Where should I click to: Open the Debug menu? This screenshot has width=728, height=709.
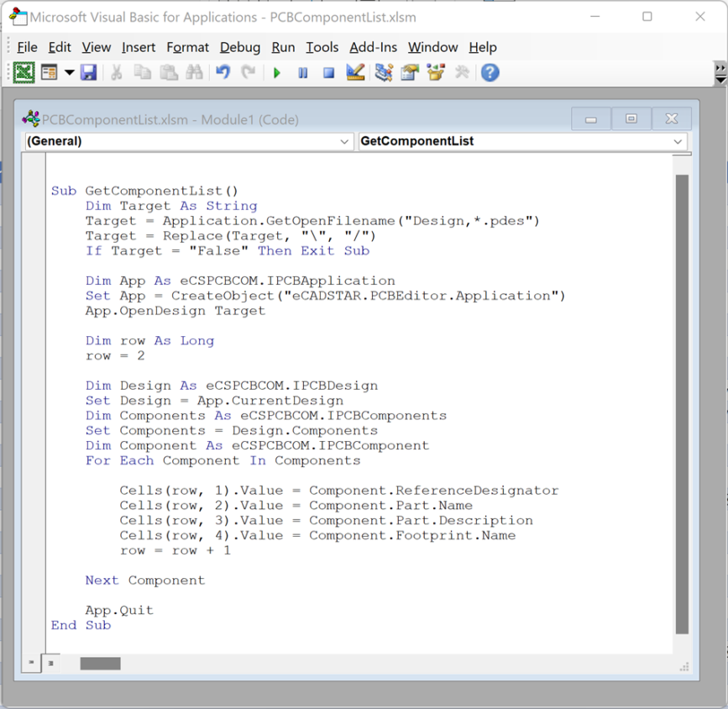click(239, 48)
